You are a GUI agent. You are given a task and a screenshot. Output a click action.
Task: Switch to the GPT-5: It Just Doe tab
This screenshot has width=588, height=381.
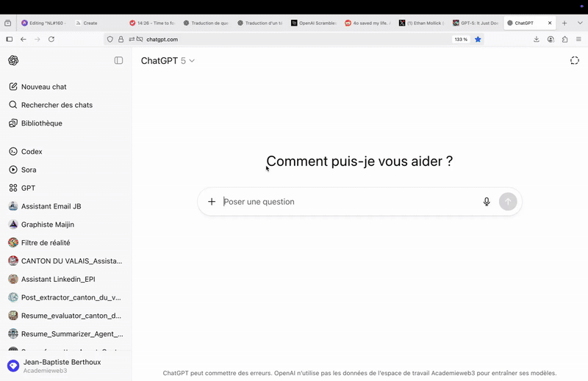click(x=476, y=23)
